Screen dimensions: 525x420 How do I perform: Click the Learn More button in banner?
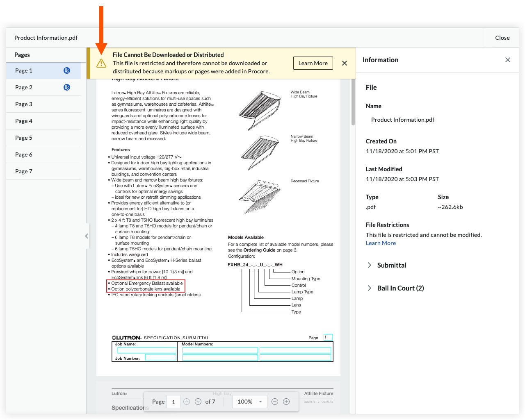(x=313, y=63)
